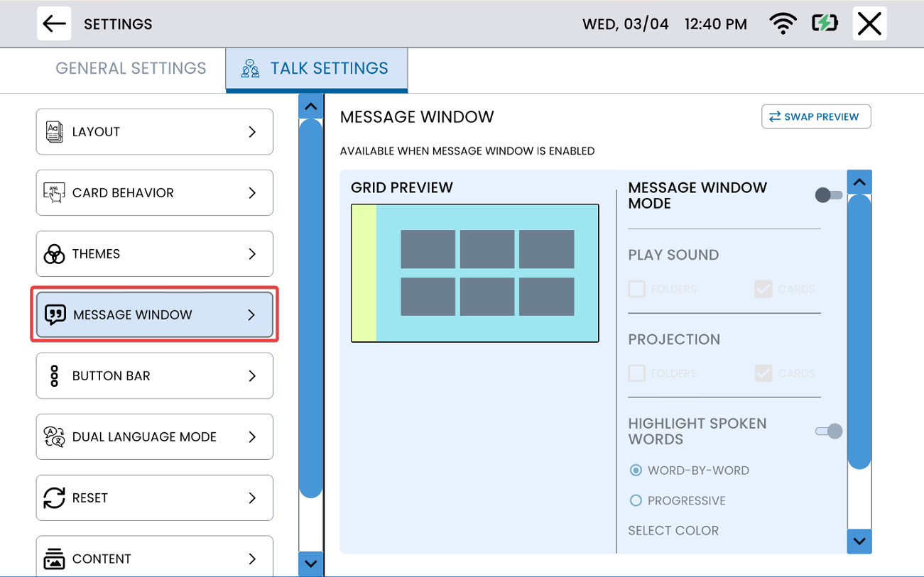Click the Dual Language Mode icon

(x=54, y=437)
